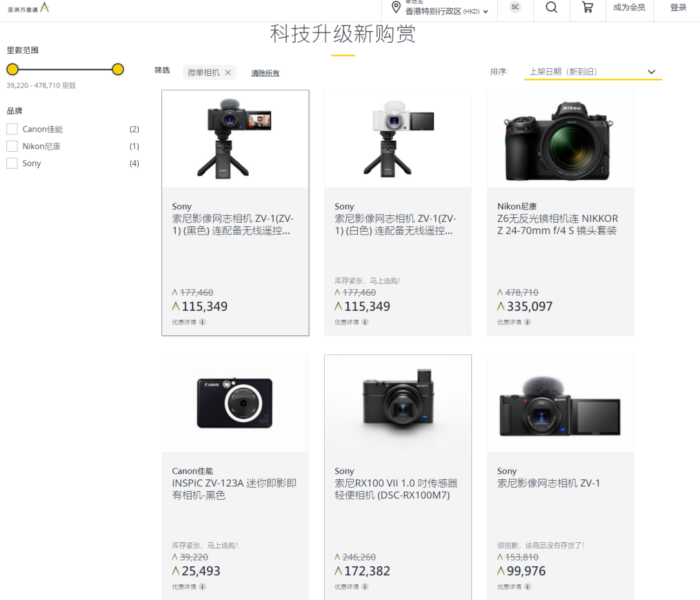Tick the Nikon尼康 brand checkbox

[x=12, y=146]
